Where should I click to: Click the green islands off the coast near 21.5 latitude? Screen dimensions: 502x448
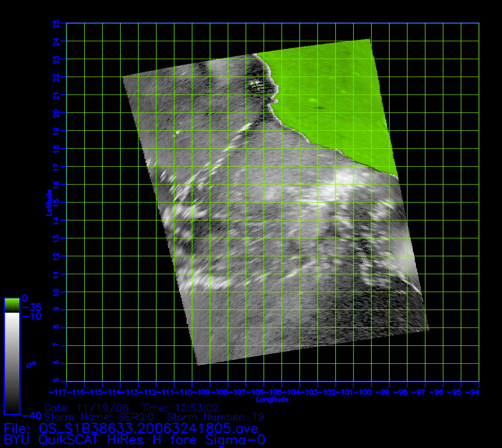coord(256,83)
